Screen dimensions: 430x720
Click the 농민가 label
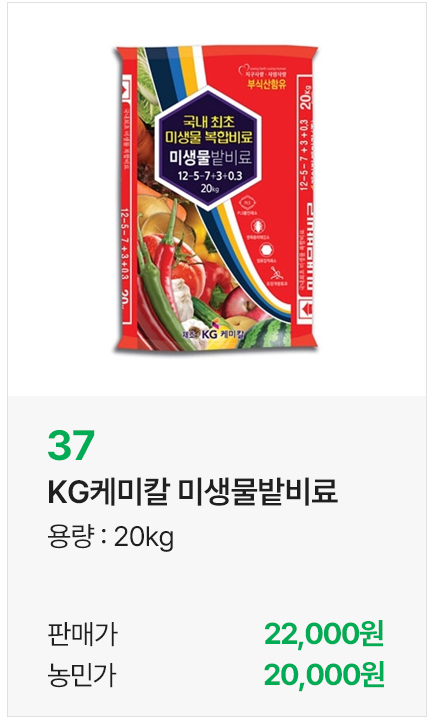(x=82, y=675)
